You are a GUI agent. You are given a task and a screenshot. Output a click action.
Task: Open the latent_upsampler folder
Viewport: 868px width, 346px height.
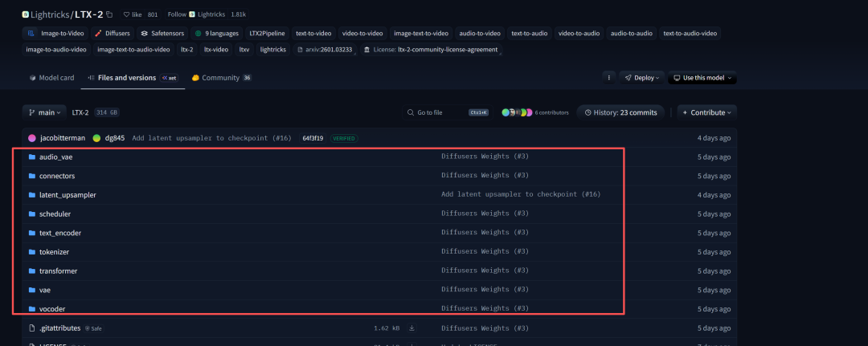[68, 195]
